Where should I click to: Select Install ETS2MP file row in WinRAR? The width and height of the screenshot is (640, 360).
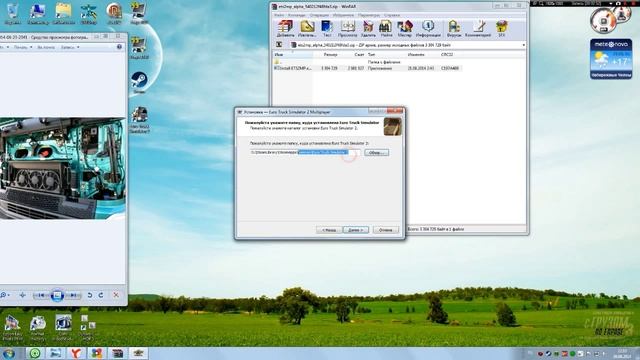(x=367, y=68)
